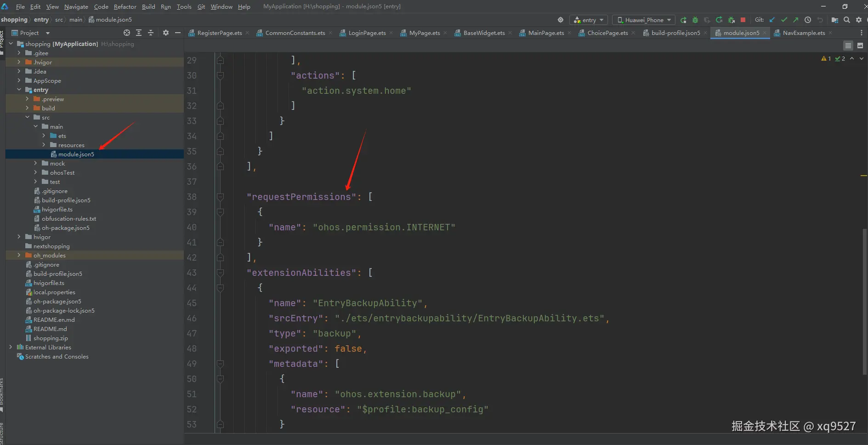The width and height of the screenshot is (868, 445).
Task: Expand all nodes in Project panel
Action: (139, 33)
